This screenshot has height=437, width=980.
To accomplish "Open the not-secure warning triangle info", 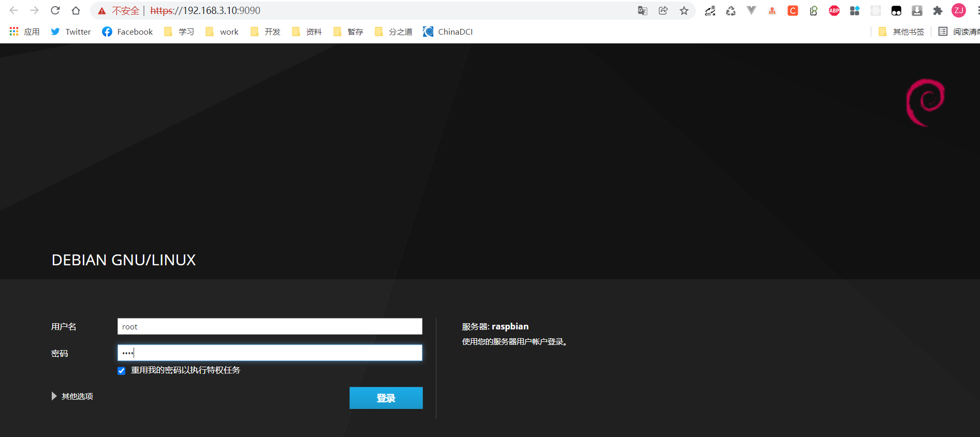I will coord(102,11).
